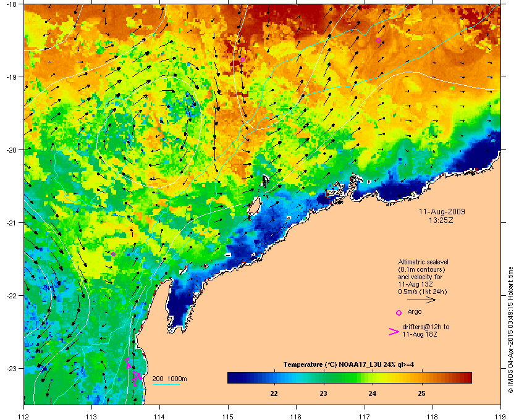Viewport: 519px width, 420px height.
Task: Click the 'drifters@12h to' legend label
Action: (x=426, y=327)
